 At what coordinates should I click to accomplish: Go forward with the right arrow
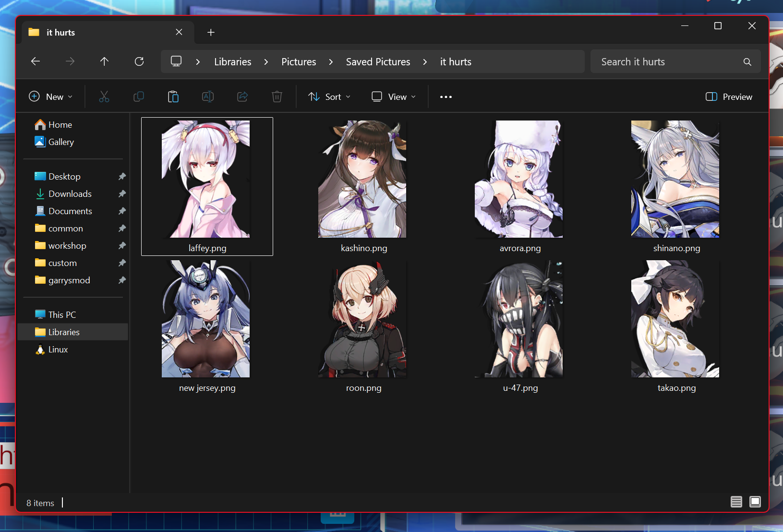70,61
